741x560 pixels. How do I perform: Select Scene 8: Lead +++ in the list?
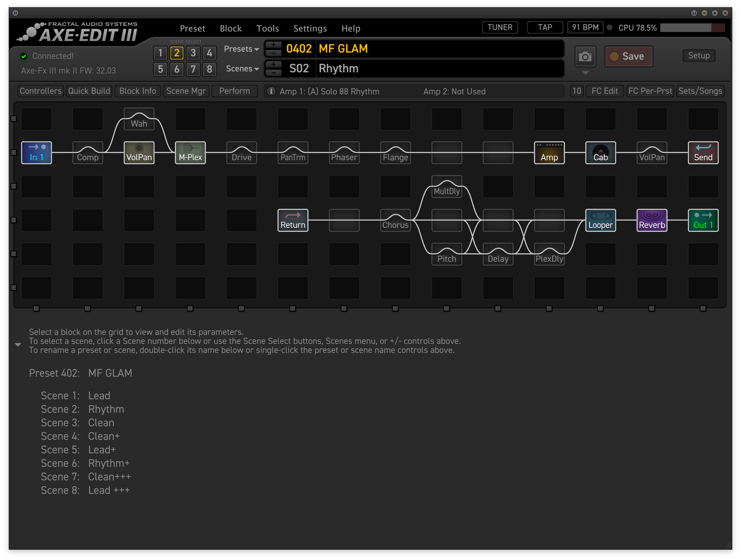[x=85, y=490]
